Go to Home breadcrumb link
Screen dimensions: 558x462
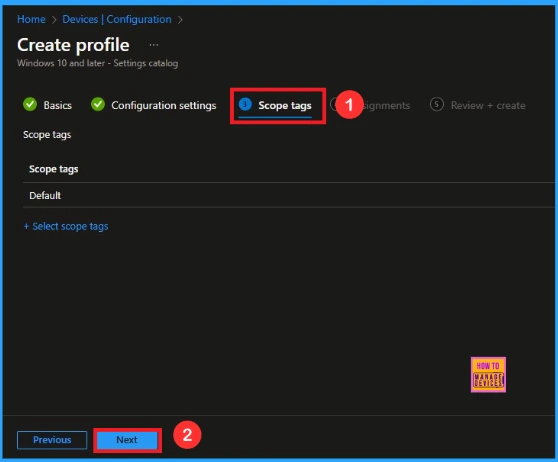31,19
